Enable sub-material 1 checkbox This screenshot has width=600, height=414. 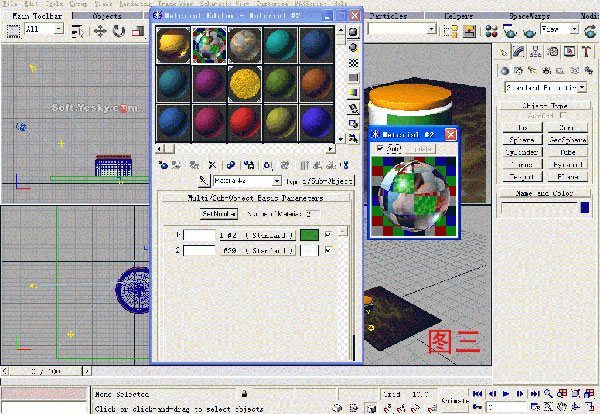[x=328, y=234]
